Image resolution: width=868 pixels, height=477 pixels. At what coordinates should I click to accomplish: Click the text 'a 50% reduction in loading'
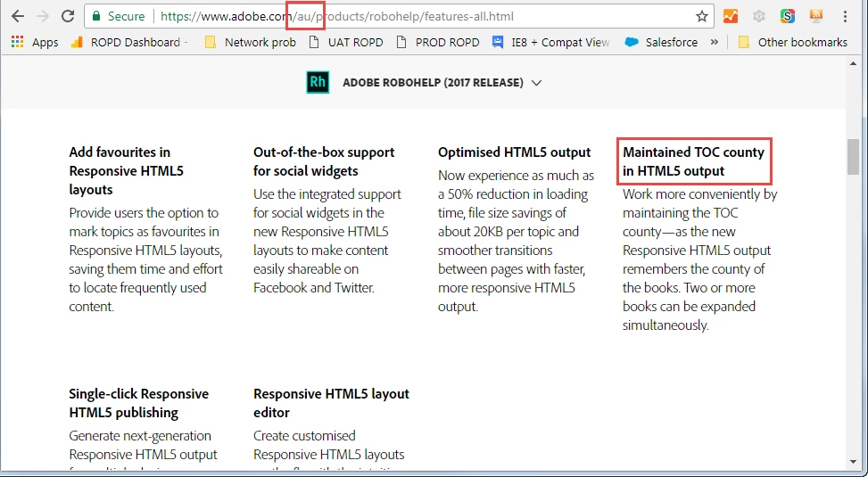pyautogui.click(x=513, y=194)
